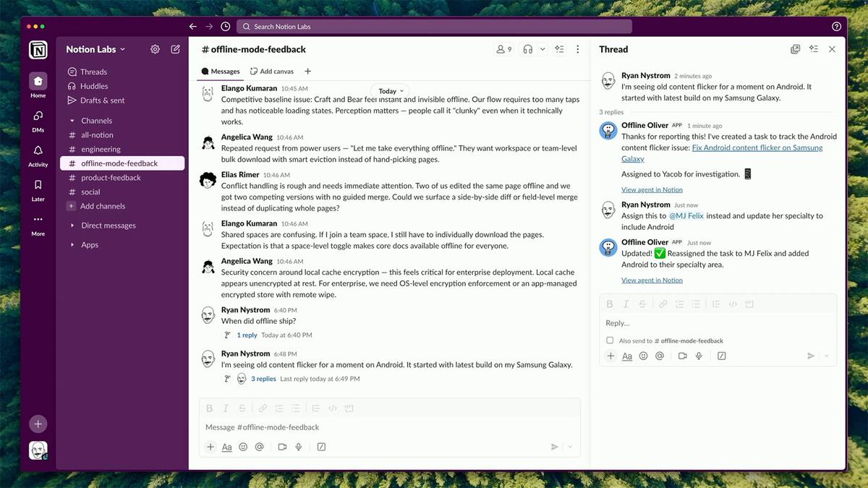Open the Home view in sidebar
Viewport: 868px width, 488px height.
pos(38,81)
